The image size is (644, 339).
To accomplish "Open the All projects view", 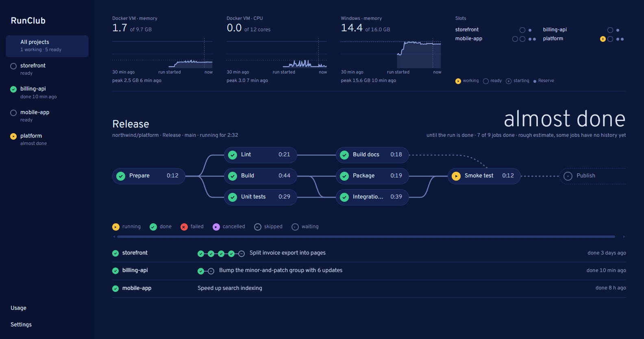I will (47, 46).
